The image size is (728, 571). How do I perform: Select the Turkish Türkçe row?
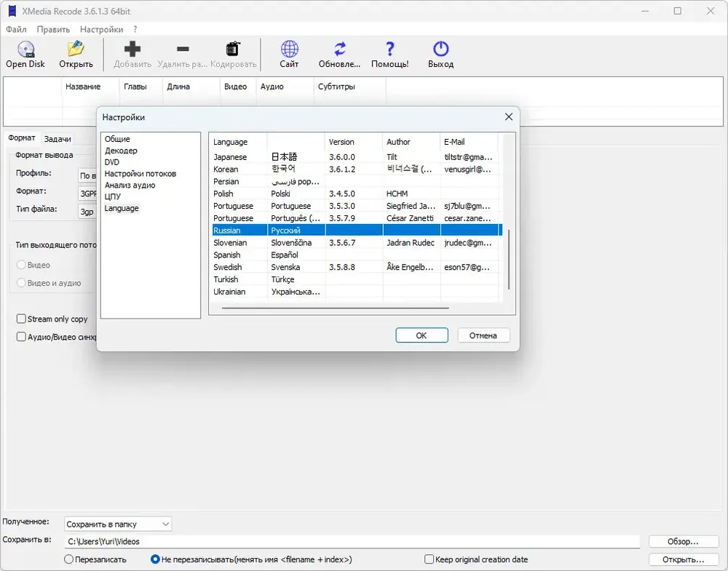point(357,279)
